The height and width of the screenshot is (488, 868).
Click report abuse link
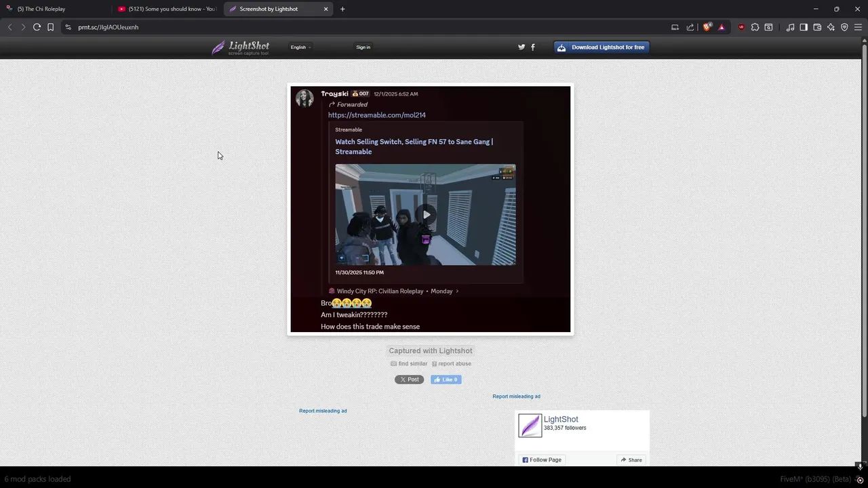tap(452, 364)
